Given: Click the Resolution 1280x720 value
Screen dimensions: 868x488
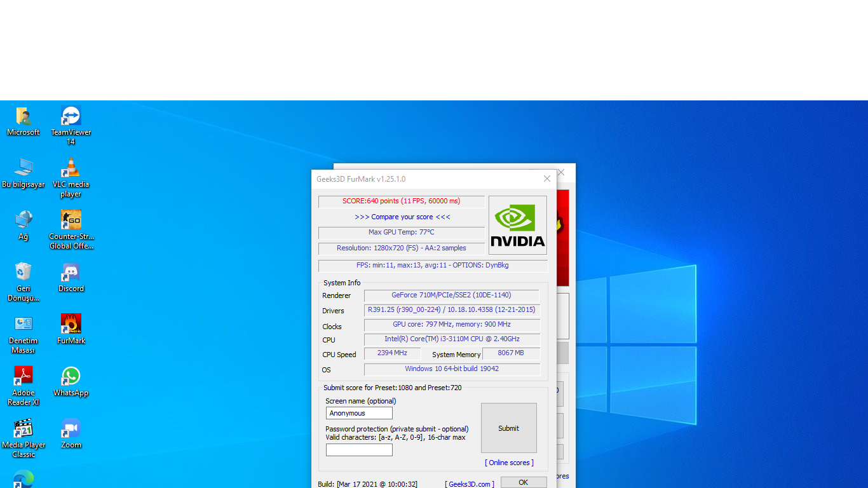Looking at the screenshot, I should pos(402,248).
